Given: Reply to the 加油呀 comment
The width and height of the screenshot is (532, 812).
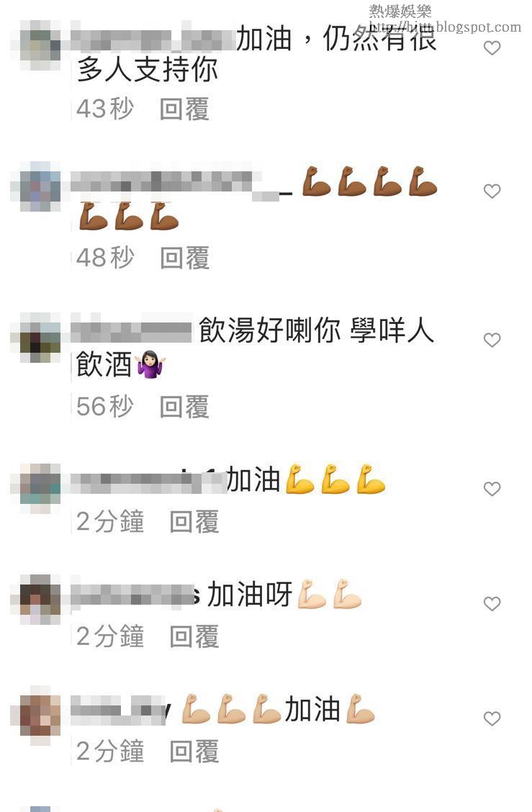Looking at the screenshot, I should 194,636.
